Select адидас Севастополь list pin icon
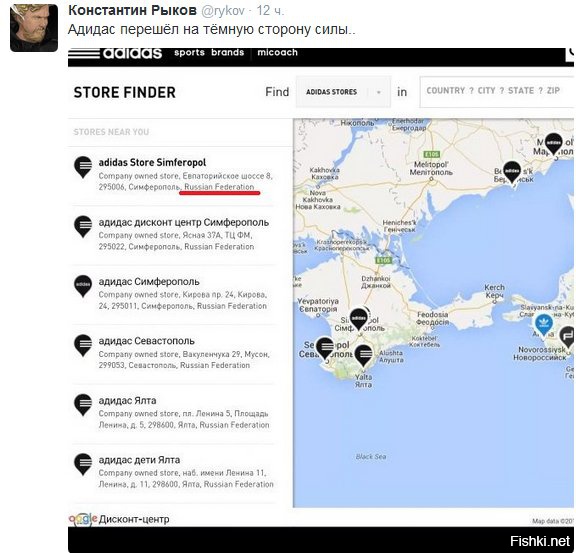Viewport: 576px width, 553px height. click(83, 345)
